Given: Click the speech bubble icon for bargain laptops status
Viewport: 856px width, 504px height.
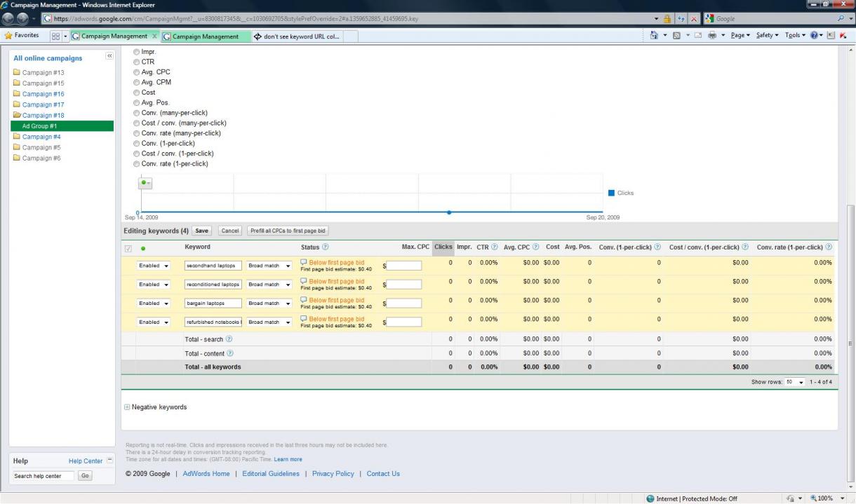Looking at the screenshot, I should (x=304, y=300).
